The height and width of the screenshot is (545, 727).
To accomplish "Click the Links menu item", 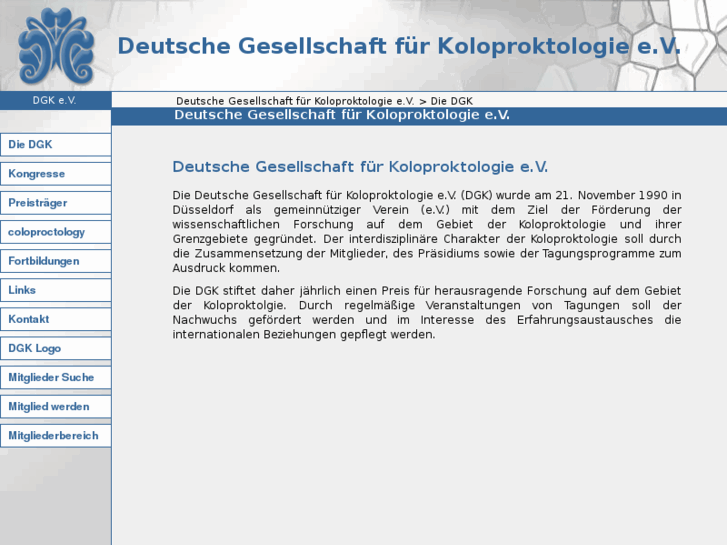I will point(56,290).
